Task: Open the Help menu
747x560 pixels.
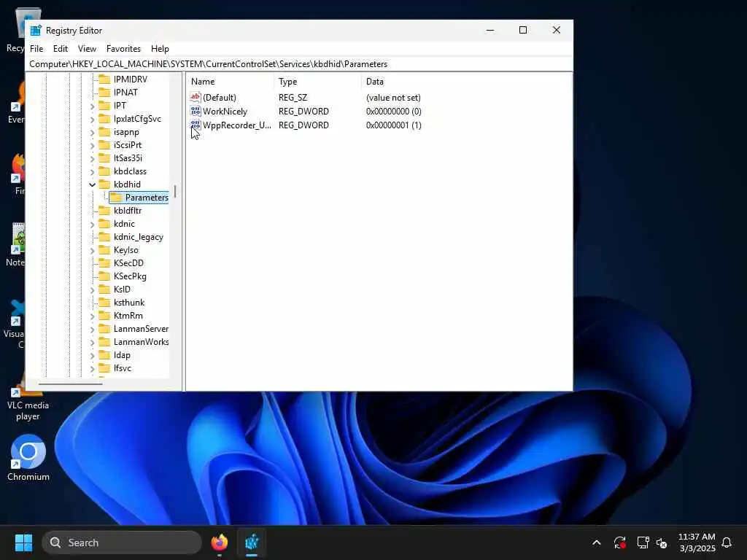Action: coord(160,49)
